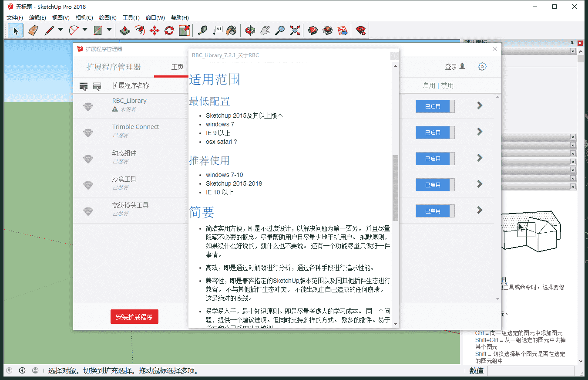Open the 窗口(W) menu

[x=155, y=18]
